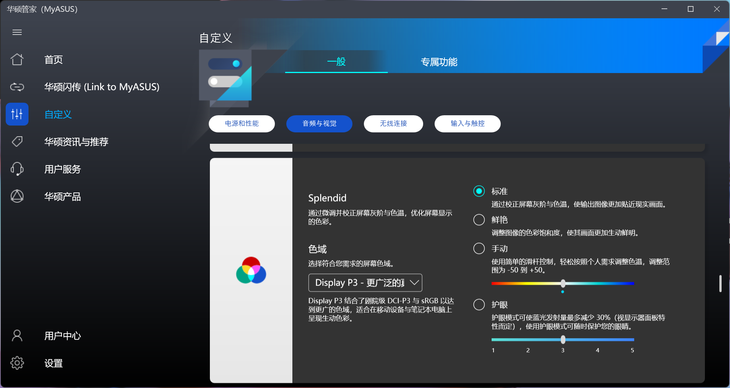This screenshot has width=730, height=388.
Task: Click the color temperature slider handle
Action: (x=563, y=283)
